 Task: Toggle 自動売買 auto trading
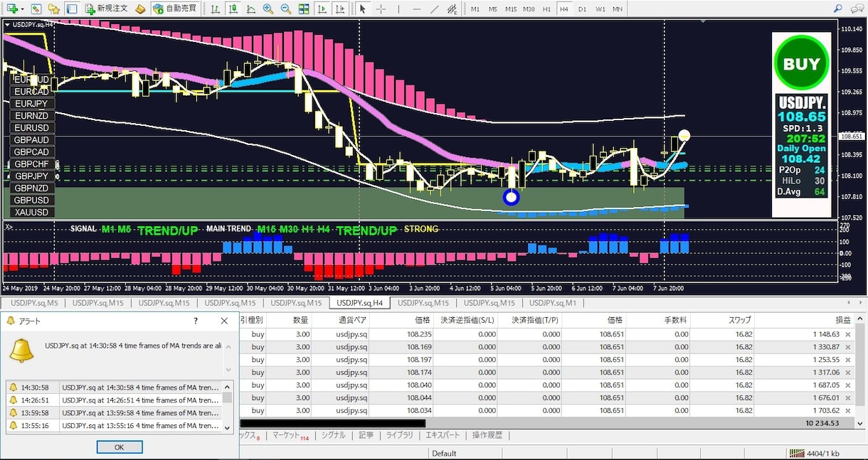(174, 9)
